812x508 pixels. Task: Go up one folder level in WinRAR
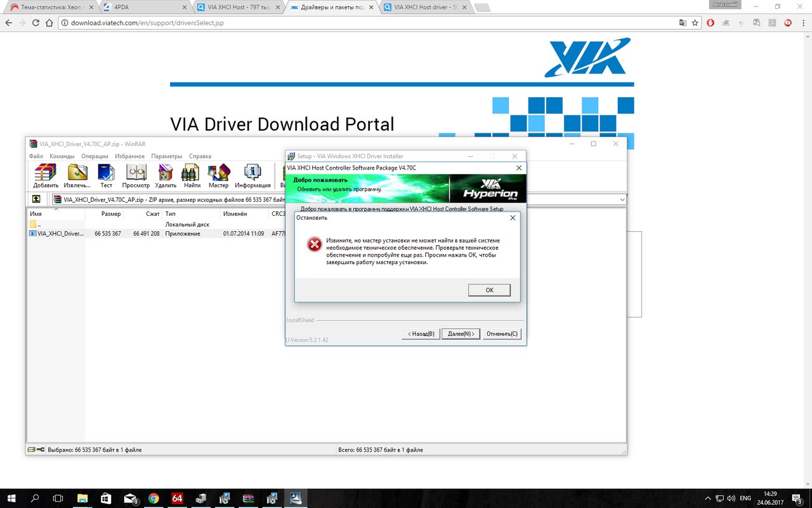click(x=36, y=199)
